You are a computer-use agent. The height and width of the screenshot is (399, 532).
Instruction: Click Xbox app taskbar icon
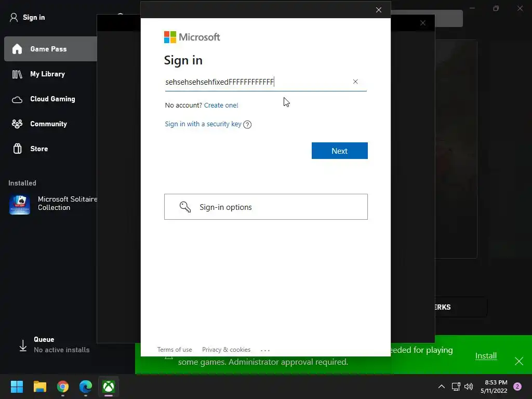pyautogui.click(x=109, y=387)
